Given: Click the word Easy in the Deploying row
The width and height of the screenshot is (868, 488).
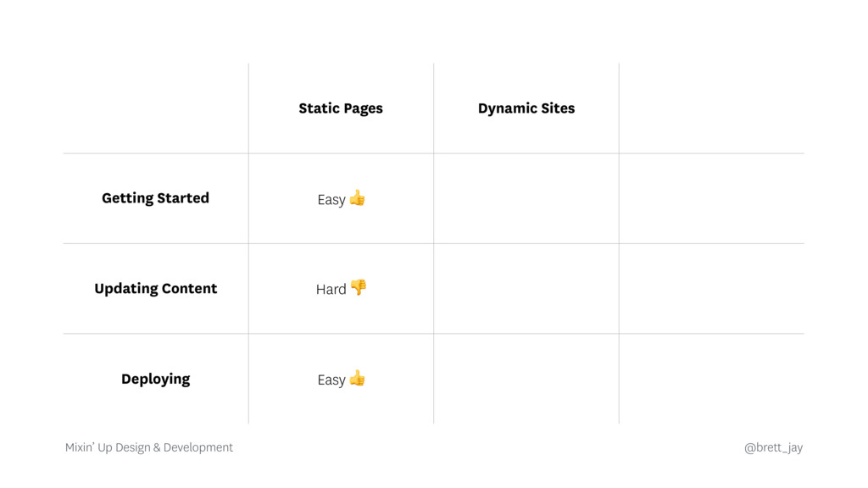Looking at the screenshot, I should 331,380.
